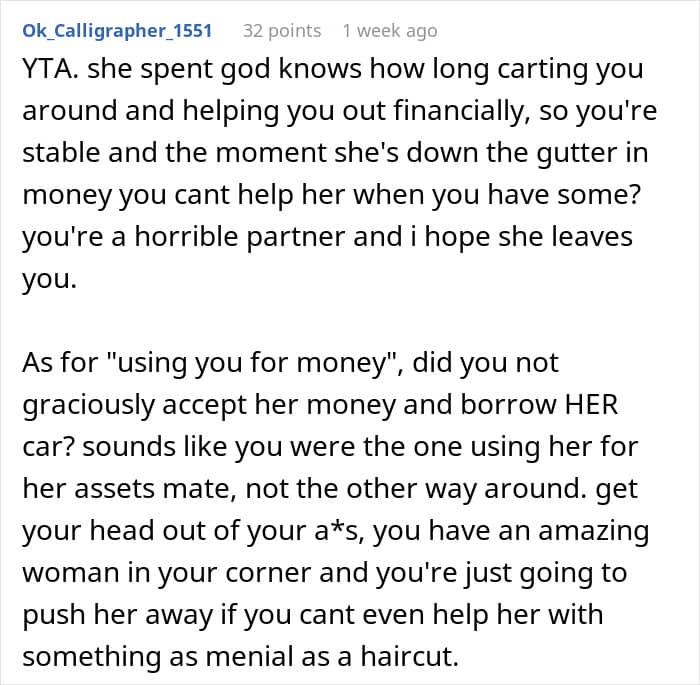Click the 1 week ago timestamp

click(390, 31)
